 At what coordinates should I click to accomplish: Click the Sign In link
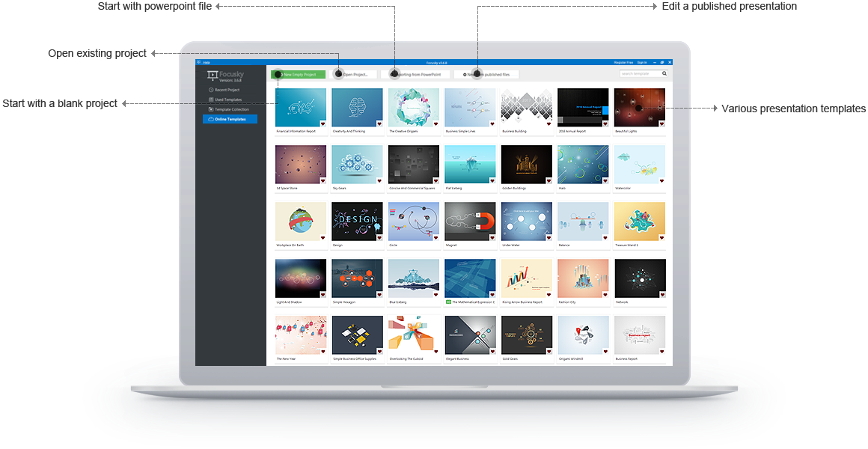[x=641, y=62]
